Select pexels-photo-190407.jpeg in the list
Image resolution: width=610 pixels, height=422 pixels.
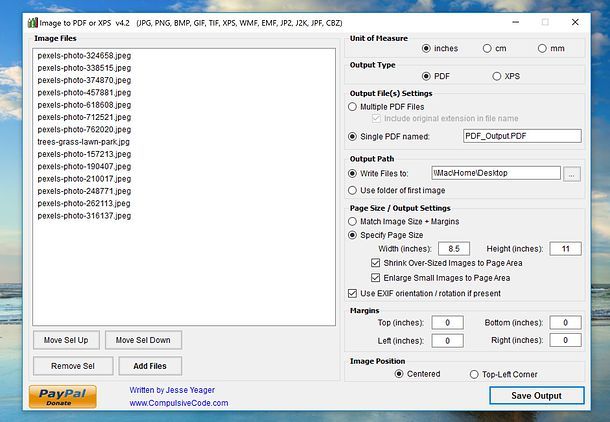tap(84, 166)
